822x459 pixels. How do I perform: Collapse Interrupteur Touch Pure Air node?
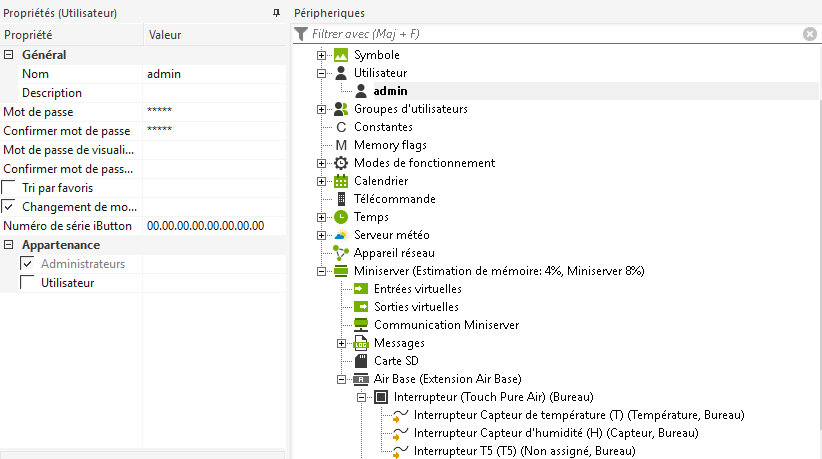(x=361, y=397)
